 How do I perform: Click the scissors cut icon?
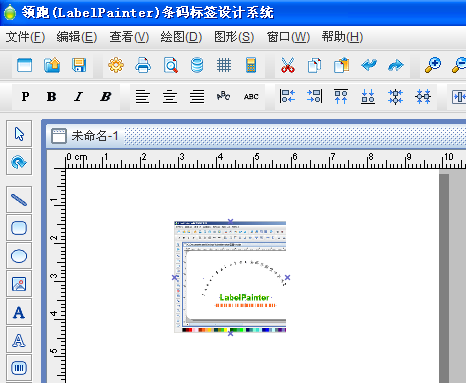[x=288, y=65]
